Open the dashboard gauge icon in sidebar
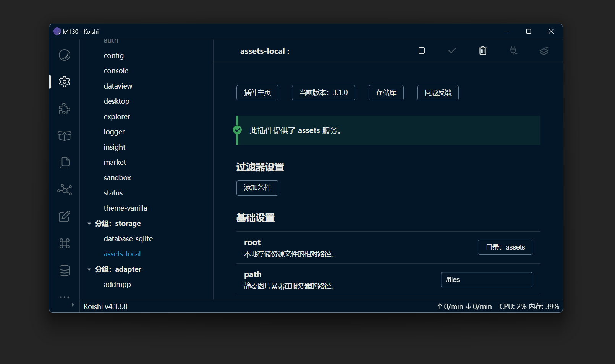This screenshot has width=615, height=364. pyautogui.click(x=65, y=55)
